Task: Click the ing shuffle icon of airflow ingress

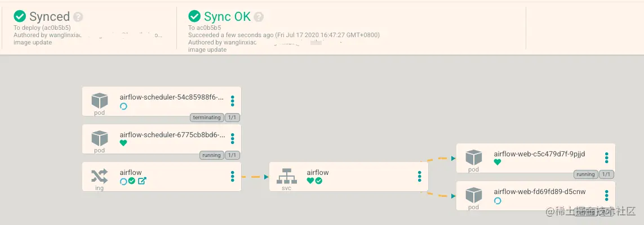Action: coord(99,176)
